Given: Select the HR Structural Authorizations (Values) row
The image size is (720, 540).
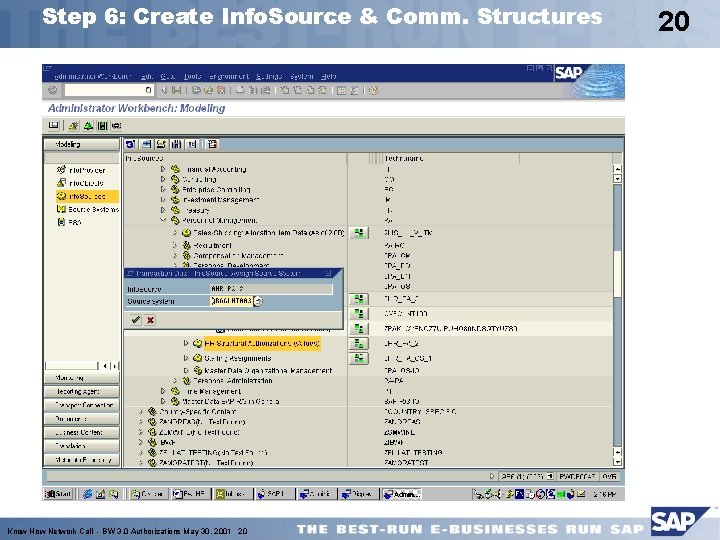Looking at the screenshot, I should [x=262, y=343].
